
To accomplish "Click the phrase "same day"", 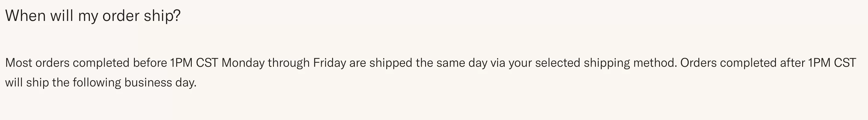I will [462, 63].
